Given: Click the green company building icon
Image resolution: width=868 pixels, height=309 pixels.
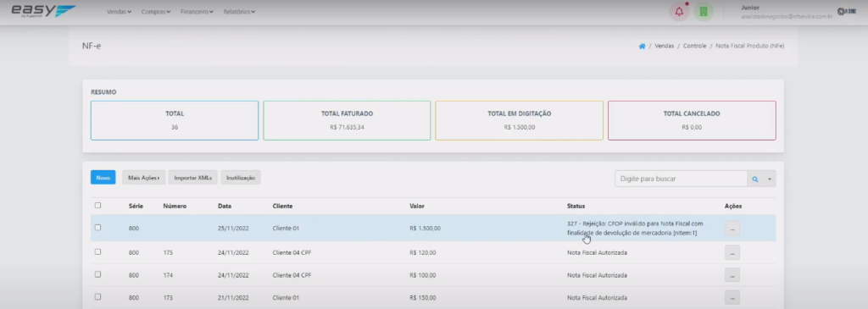Looking at the screenshot, I should [x=704, y=12].
